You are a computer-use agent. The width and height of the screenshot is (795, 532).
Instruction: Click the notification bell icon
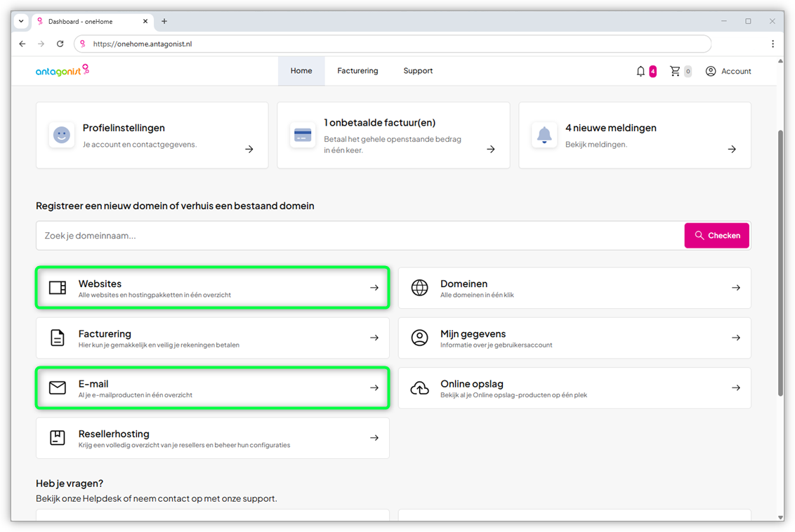[640, 71]
